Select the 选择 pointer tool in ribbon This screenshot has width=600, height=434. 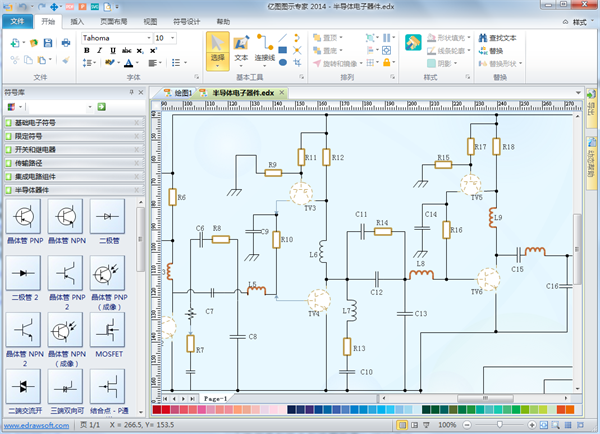pos(218,49)
